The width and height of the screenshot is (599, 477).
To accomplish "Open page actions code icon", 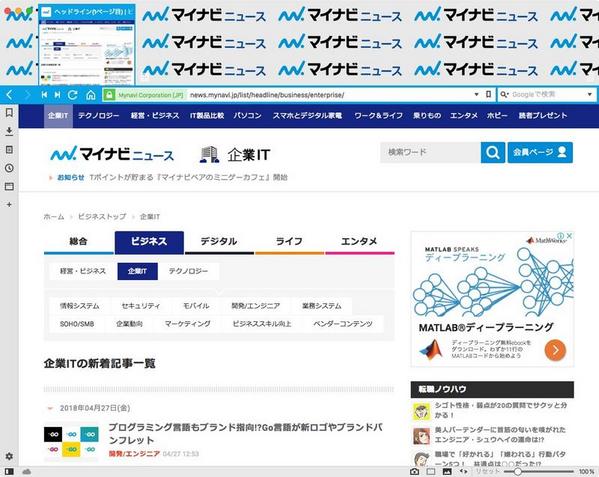I will 463,472.
